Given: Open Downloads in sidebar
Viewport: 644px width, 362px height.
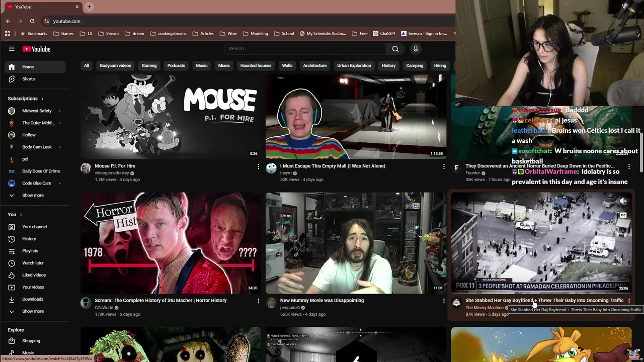Looking at the screenshot, I should [35, 299].
